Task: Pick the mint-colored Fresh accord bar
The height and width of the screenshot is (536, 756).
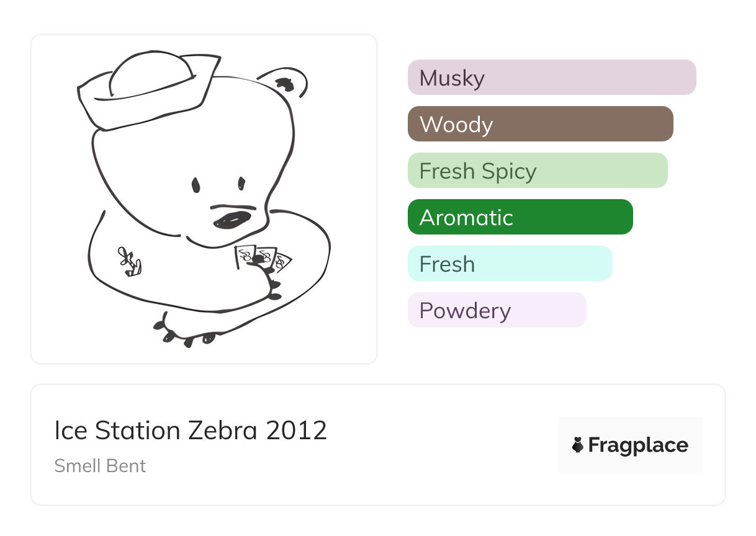Action: tap(510, 264)
